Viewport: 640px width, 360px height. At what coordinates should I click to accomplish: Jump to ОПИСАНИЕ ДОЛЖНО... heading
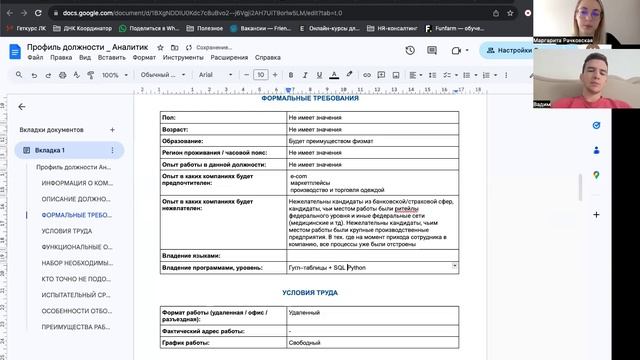click(x=76, y=199)
